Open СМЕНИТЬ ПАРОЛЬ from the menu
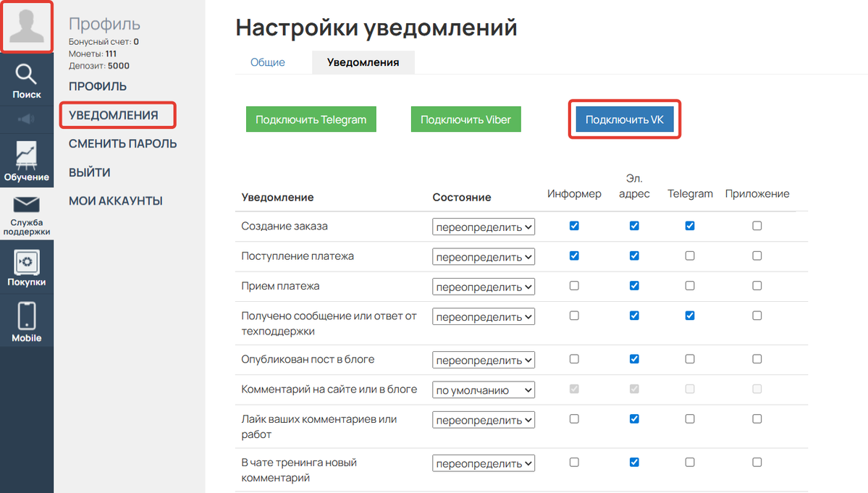 point(123,143)
